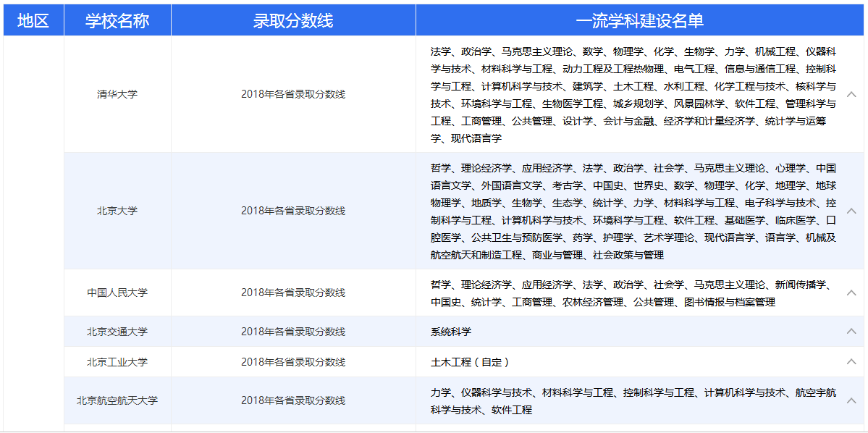Open 北京工业大学 2018年各省录取分数线 link

click(293, 362)
